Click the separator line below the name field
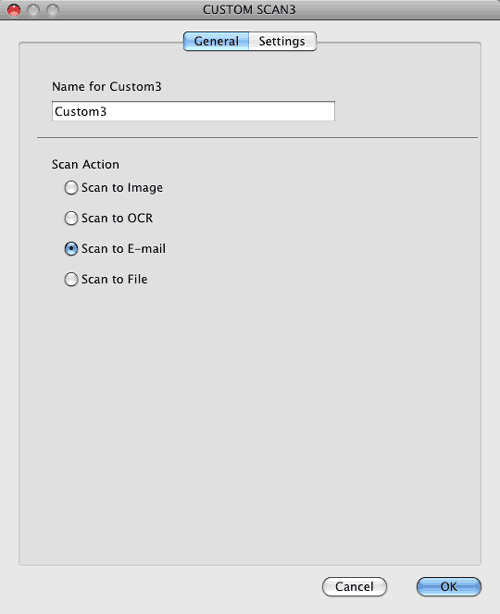 click(257, 137)
